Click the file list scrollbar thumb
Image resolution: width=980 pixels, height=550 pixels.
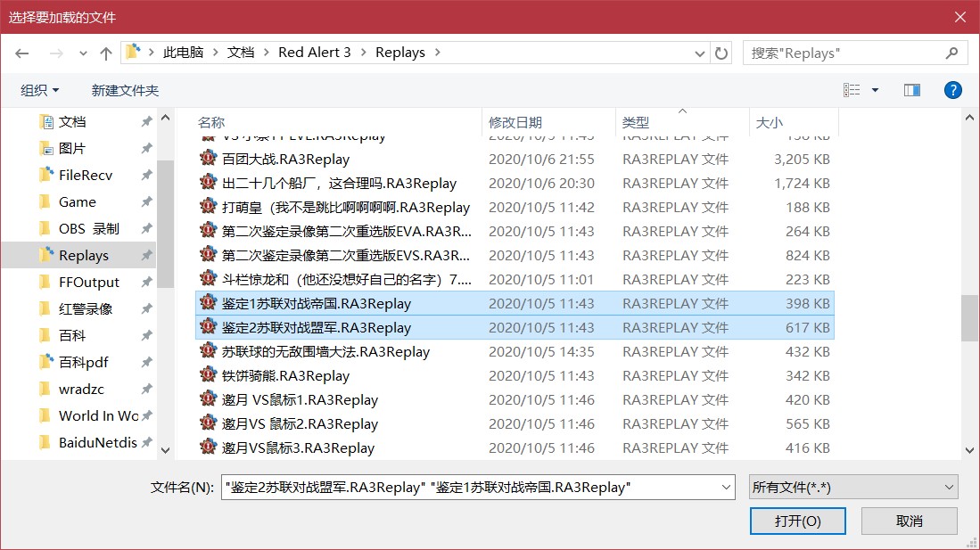point(969,317)
